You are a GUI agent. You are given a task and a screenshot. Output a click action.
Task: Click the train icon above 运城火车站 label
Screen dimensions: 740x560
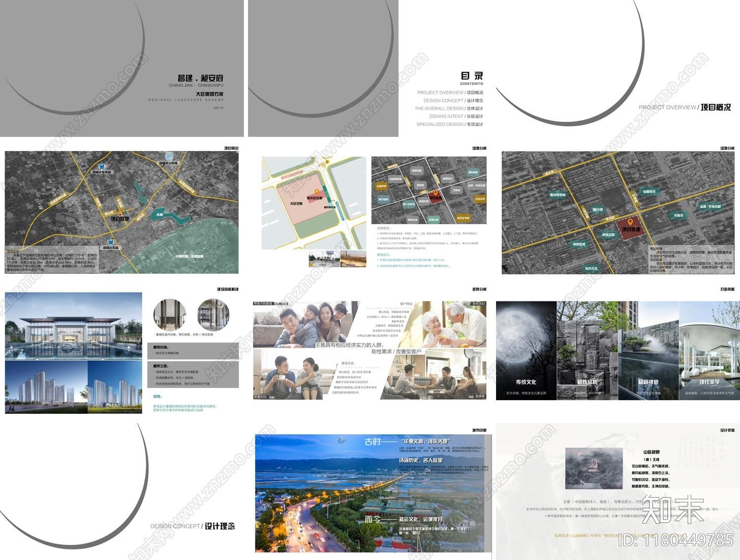[110, 242]
